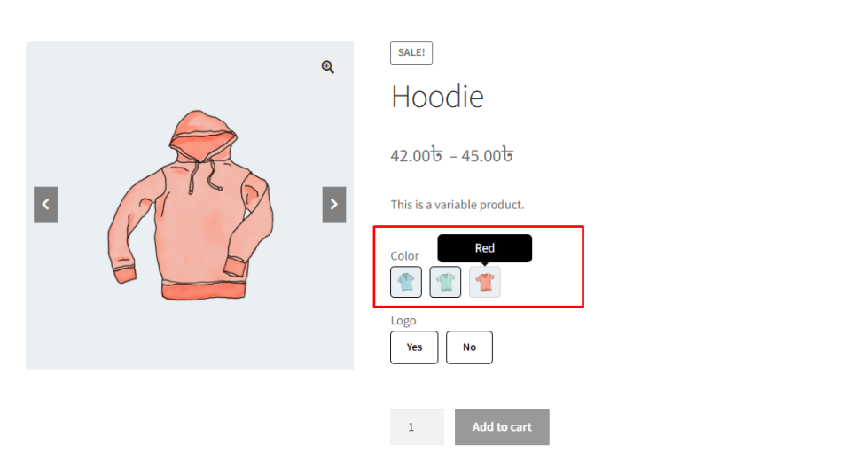This screenshot has height=468, width=868.
Task: Go to the previous product image
Action: pos(46,205)
